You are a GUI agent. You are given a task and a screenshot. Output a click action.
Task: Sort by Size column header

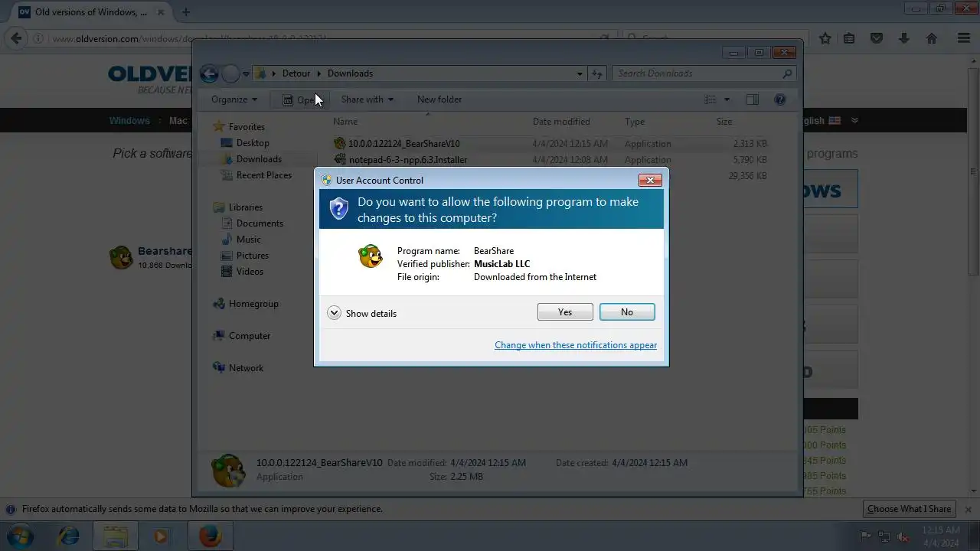(x=724, y=122)
